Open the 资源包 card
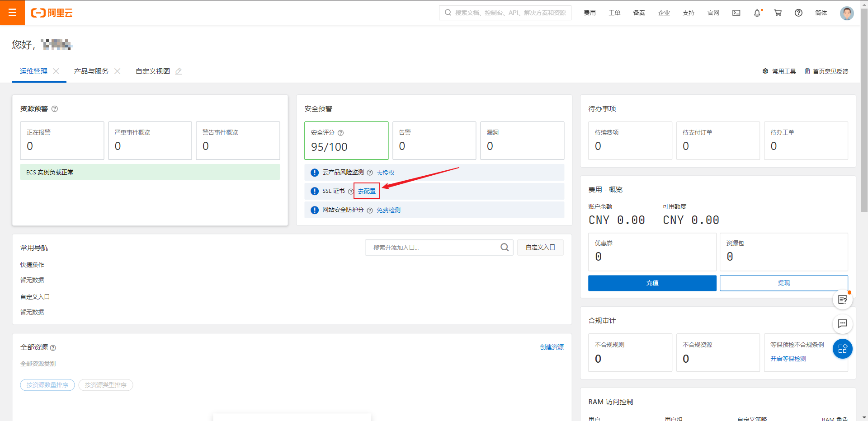This screenshot has height=421, width=868. coord(784,252)
